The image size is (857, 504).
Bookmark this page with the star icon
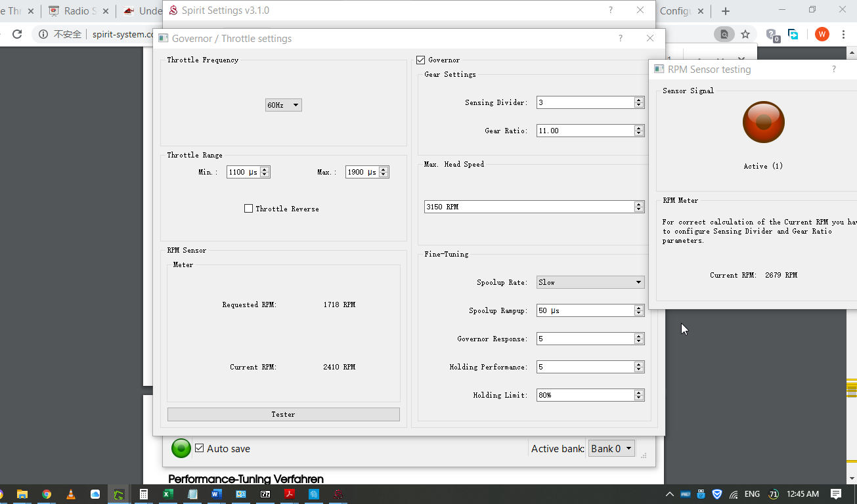(745, 34)
